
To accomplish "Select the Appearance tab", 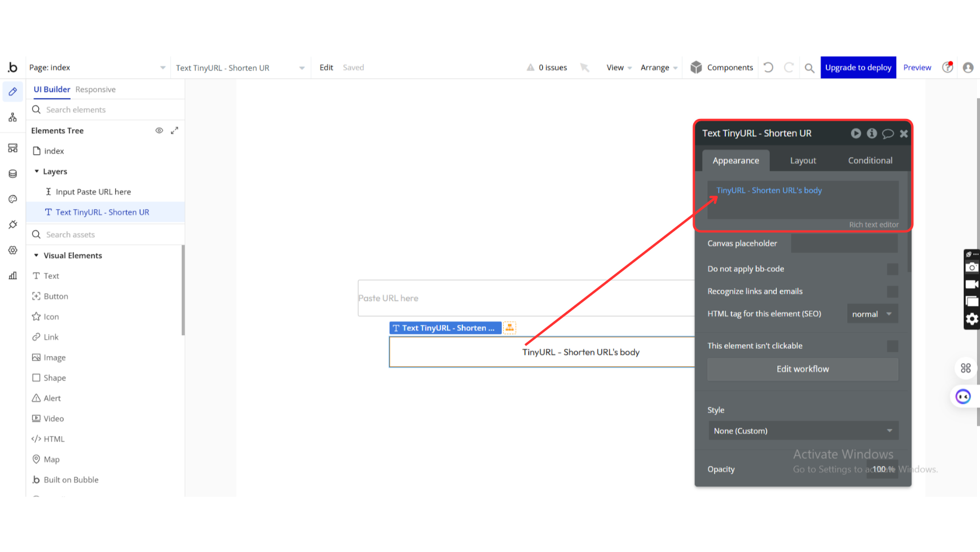I will point(736,161).
